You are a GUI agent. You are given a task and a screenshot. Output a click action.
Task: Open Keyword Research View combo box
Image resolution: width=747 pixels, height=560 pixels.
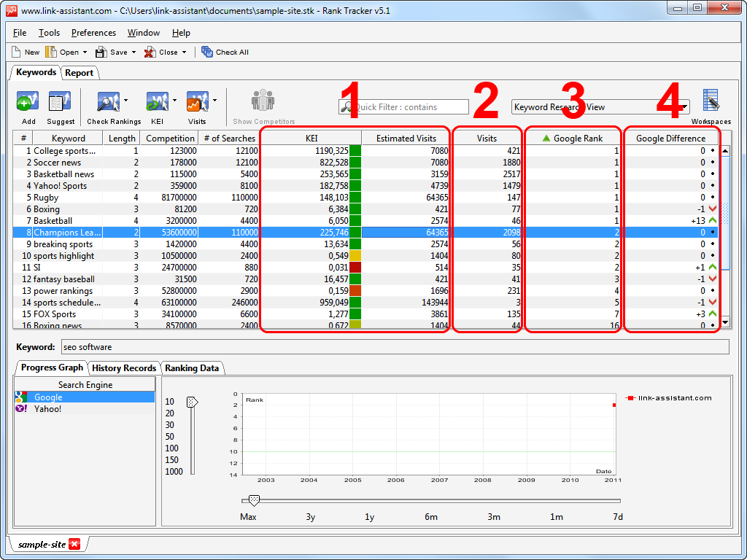(x=600, y=107)
